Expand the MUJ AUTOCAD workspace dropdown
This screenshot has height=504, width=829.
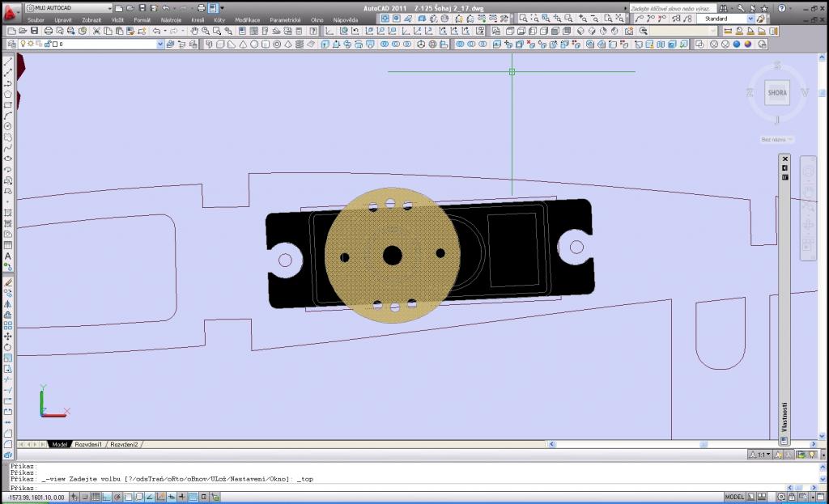(109, 8)
